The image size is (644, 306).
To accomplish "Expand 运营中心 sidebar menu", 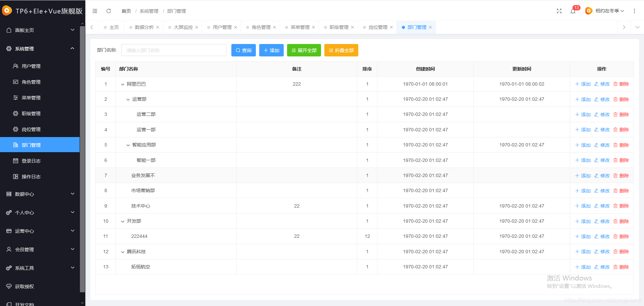I will (x=40, y=231).
